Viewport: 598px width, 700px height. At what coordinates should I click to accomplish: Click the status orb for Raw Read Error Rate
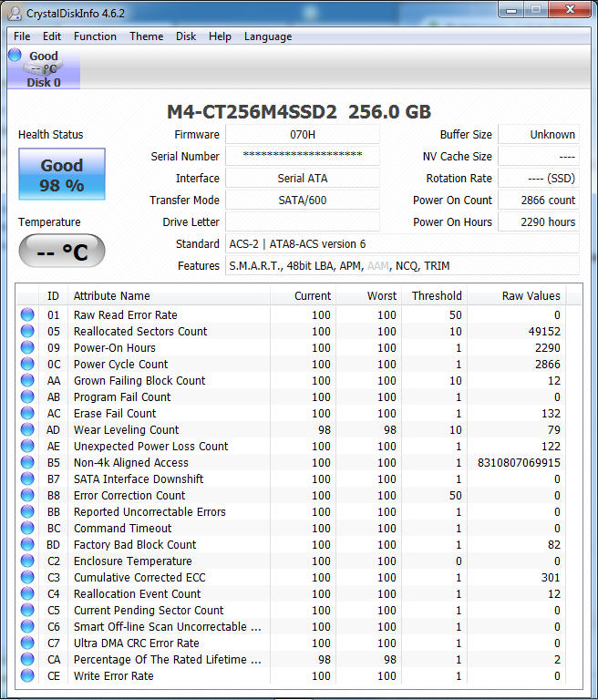click(27, 314)
